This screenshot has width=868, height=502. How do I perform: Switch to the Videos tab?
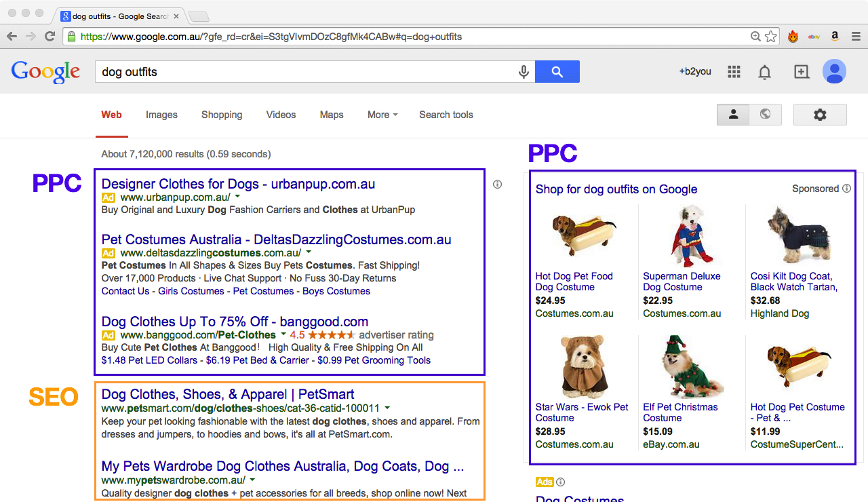281,115
